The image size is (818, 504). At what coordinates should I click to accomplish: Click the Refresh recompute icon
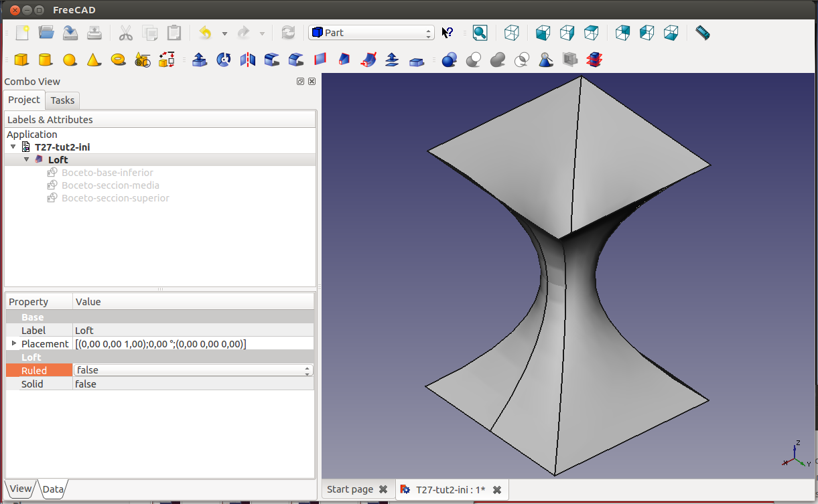pos(288,33)
